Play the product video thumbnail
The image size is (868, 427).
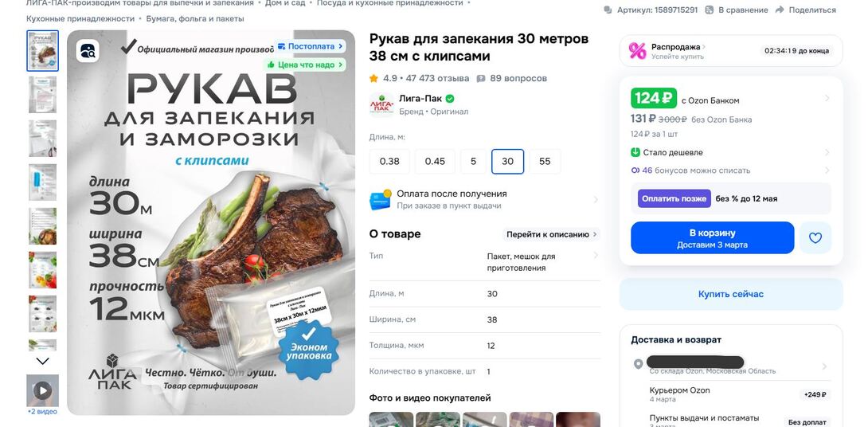click(x=43, y=390)
